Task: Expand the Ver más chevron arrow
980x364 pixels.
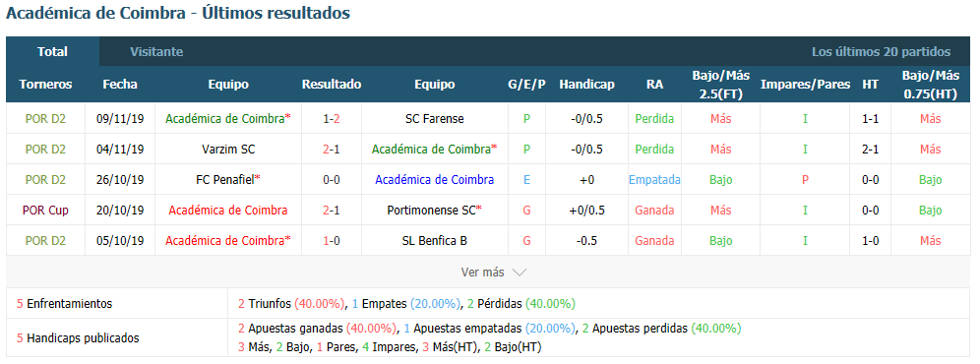Action: point(519,273)
